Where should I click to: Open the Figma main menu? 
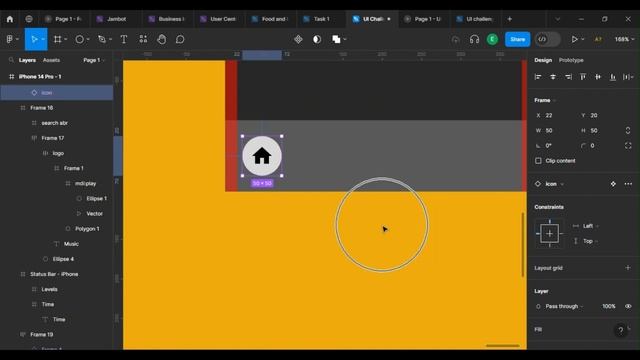pos(10,39)
